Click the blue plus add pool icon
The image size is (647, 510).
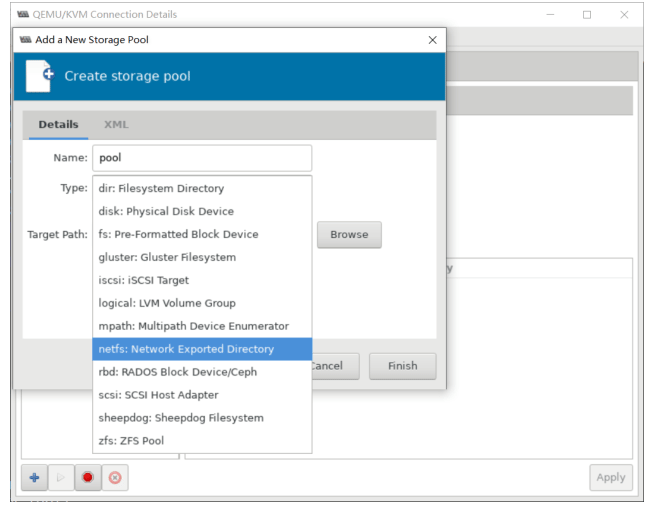click(x=34, y=477)
